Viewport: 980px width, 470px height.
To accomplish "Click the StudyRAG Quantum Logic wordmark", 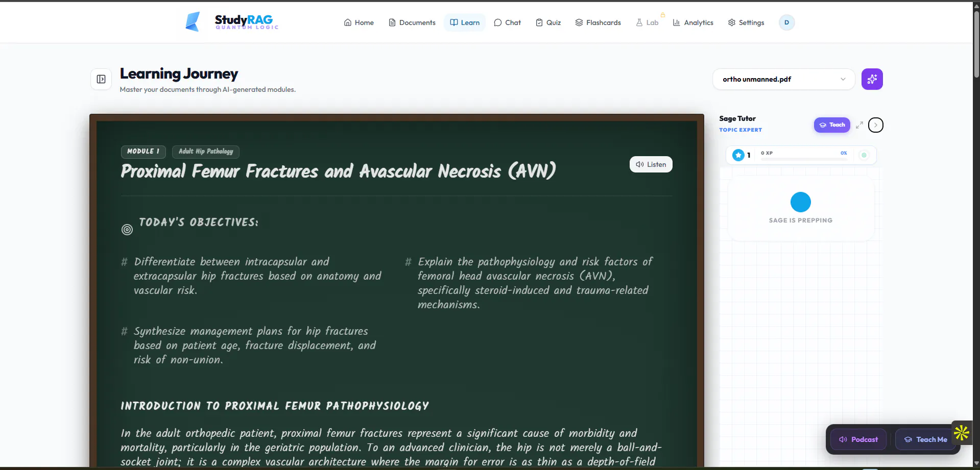I will pos(246,22).
